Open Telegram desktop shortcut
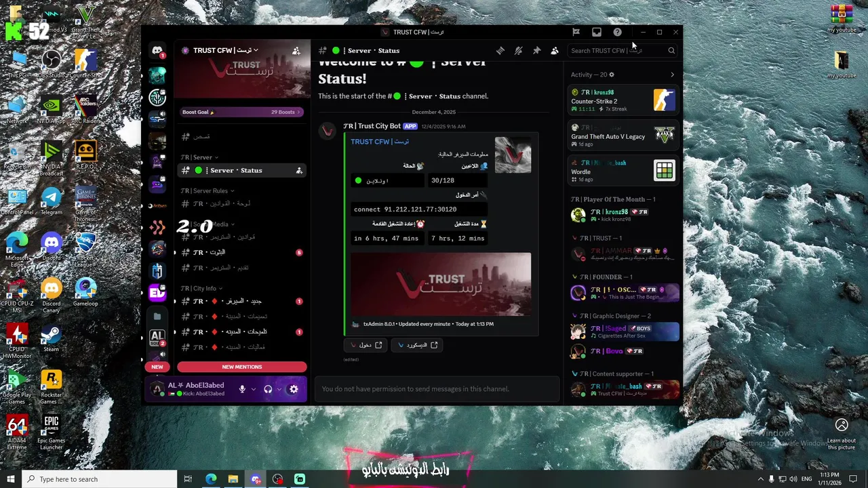Viewport: 868px width, 488px height. point(51,201)
